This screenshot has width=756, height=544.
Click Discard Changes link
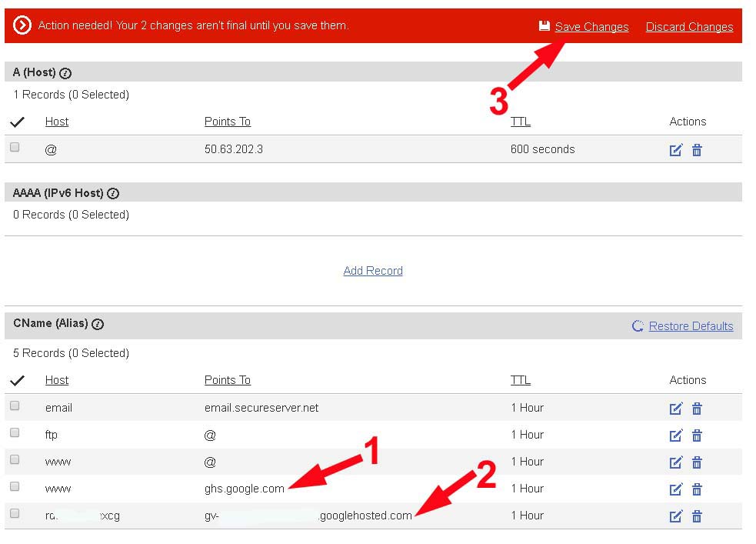(689, 27)
